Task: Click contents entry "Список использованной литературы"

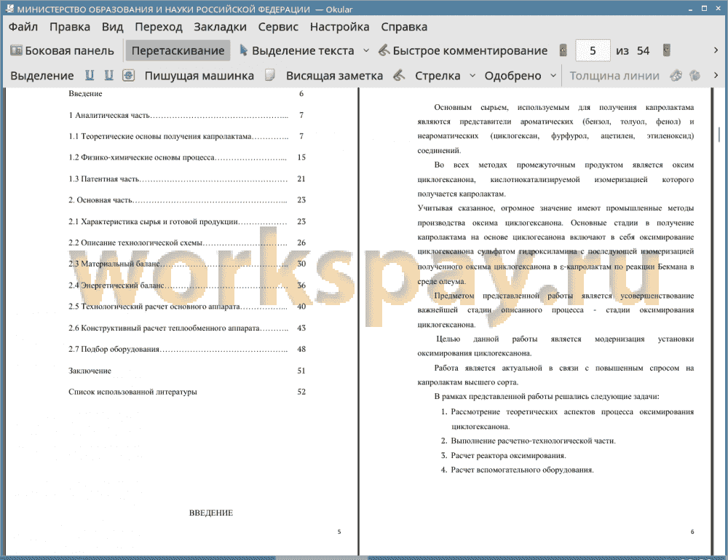Action: coord(132,392)
